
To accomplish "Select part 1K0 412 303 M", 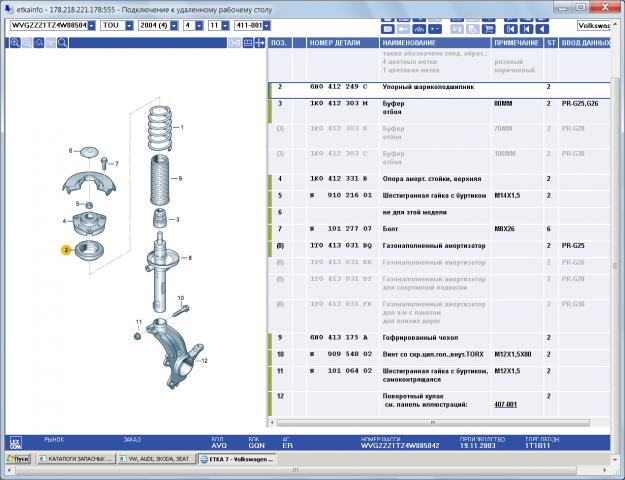I will coord(338,103).
